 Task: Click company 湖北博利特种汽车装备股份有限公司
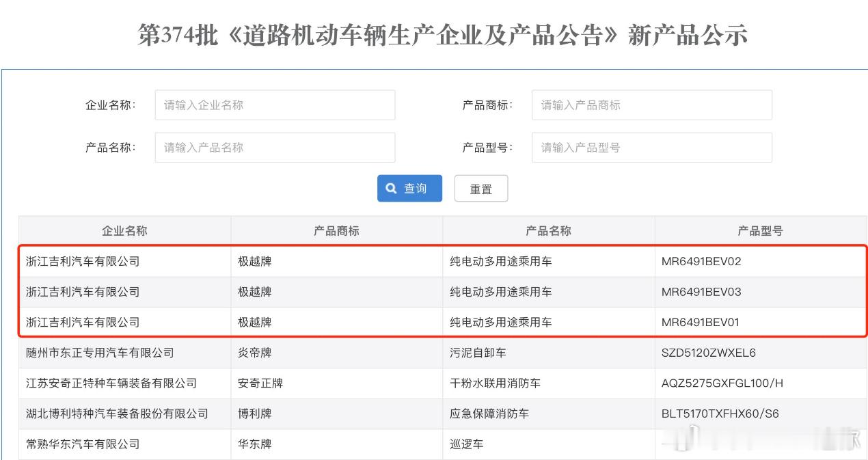(x=117, y=414)
